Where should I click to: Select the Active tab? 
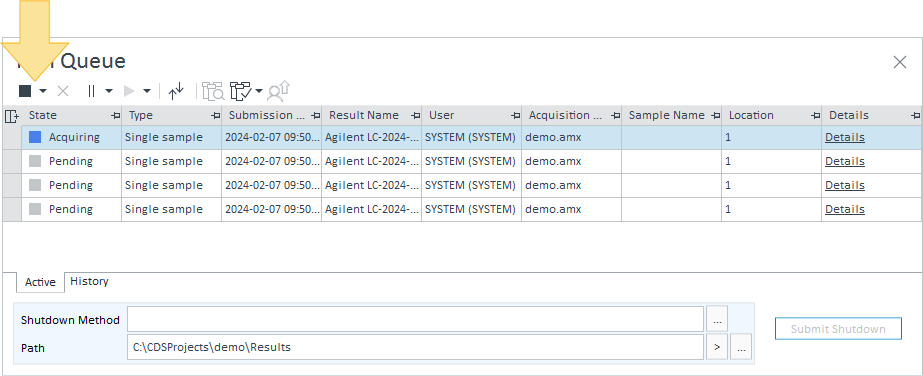pyautogui.click(x=40, y=282)
